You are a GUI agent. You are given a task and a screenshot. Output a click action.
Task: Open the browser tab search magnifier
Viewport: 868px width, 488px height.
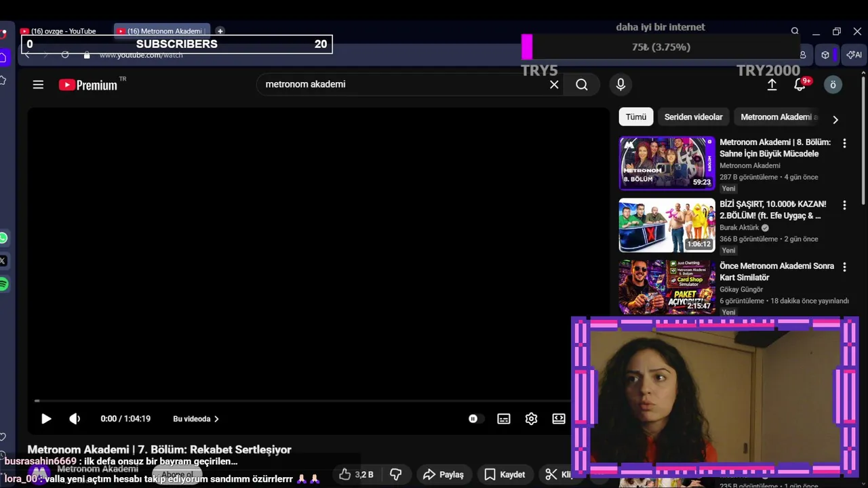(795, 31)
